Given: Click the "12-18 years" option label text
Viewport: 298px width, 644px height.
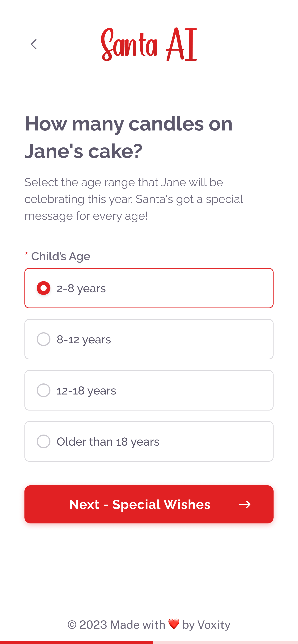Looking at the screenshot, I should tap(86, 391).
